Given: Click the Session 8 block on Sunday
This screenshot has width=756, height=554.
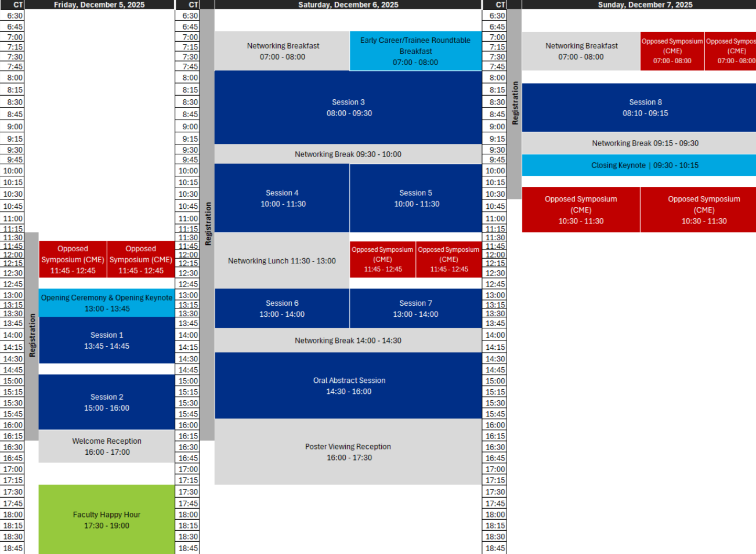Looking at the screenshot, I should pyautogui.click(x=645, y=107).
